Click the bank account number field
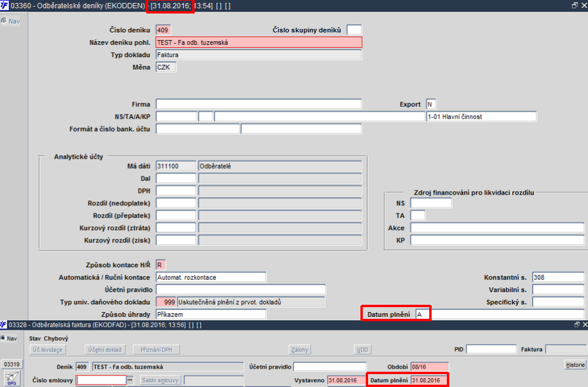Viewport: 588px width, 387px height. [301, 129]
